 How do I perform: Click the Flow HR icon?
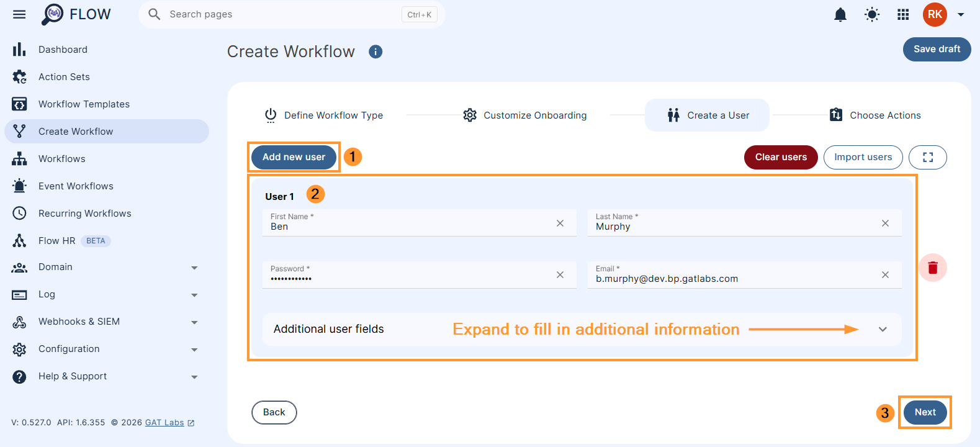pos(19,241)
